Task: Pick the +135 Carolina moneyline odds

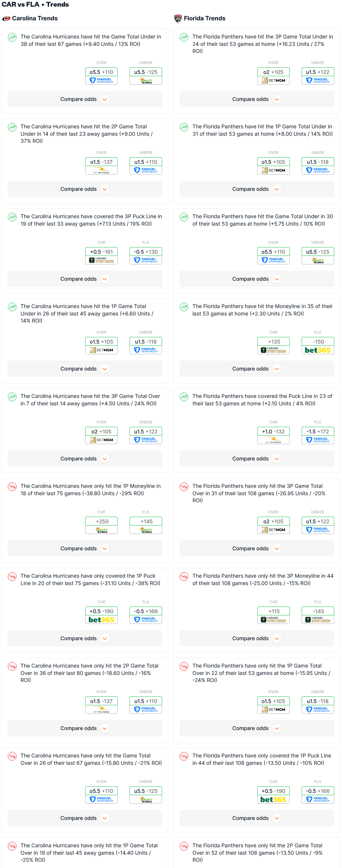Action: click(274, 342)
